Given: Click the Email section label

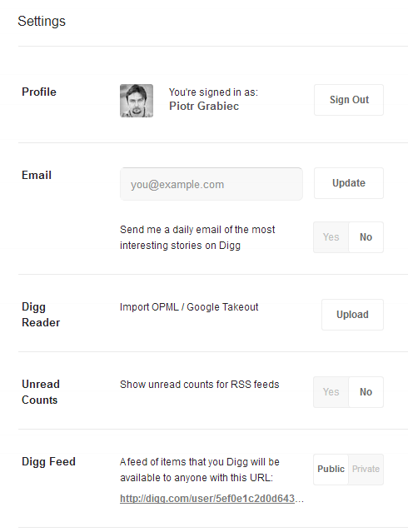Looking at the screenshot, I should click(37, 175).
